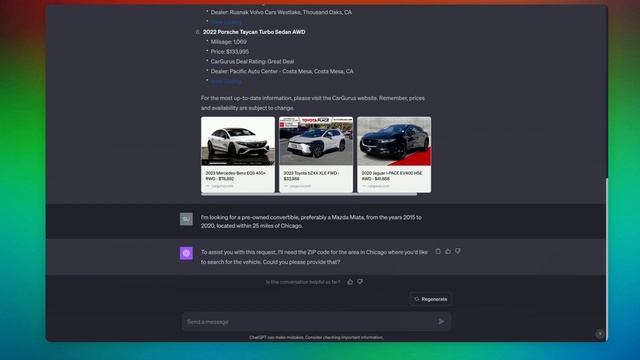
Task: Click the 'CarGurus Deal Rating: Great Deal' line
Action: 252,61
